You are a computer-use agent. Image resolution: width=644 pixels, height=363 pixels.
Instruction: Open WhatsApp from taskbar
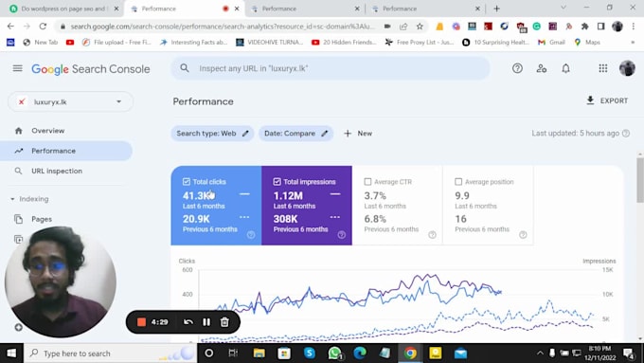[x=334, y=353]
